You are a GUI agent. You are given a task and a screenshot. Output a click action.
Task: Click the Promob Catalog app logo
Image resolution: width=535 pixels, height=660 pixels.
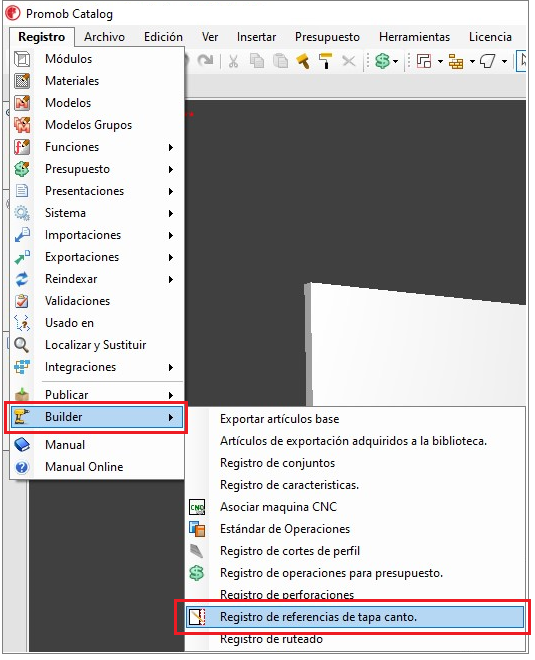pos(13,13)
